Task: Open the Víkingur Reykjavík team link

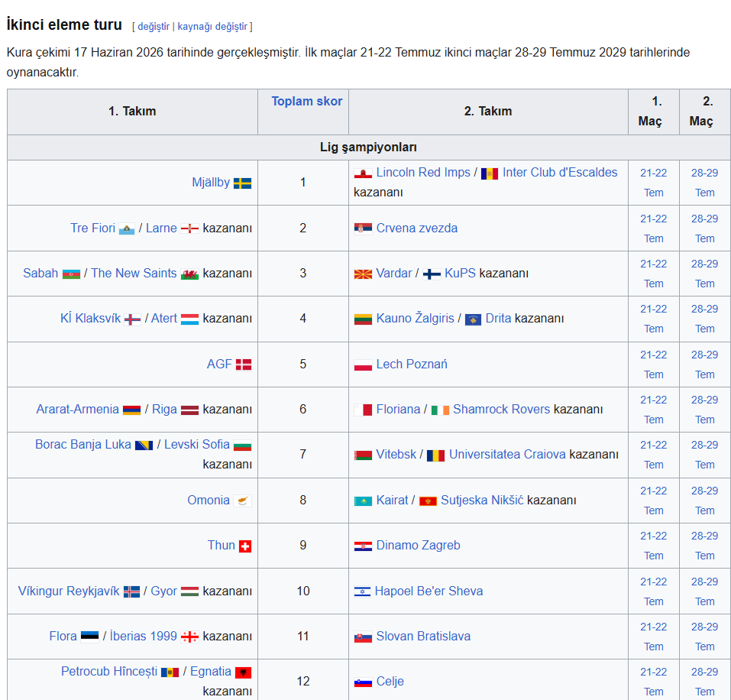Action: (69, 591)
